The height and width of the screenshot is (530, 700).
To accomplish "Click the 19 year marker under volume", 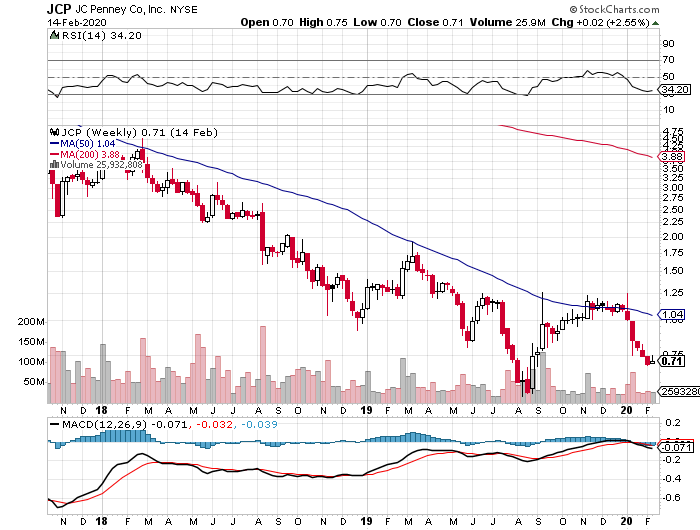I will (x=366, y=410).
